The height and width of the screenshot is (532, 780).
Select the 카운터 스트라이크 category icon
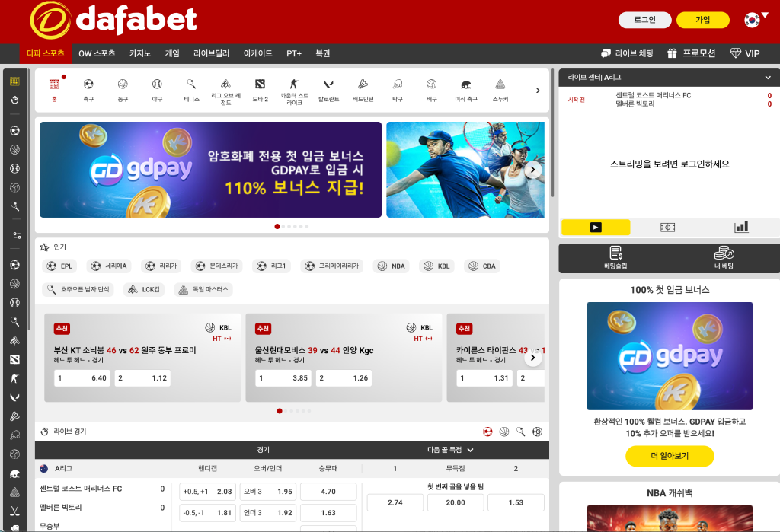(x=294, y=91)
